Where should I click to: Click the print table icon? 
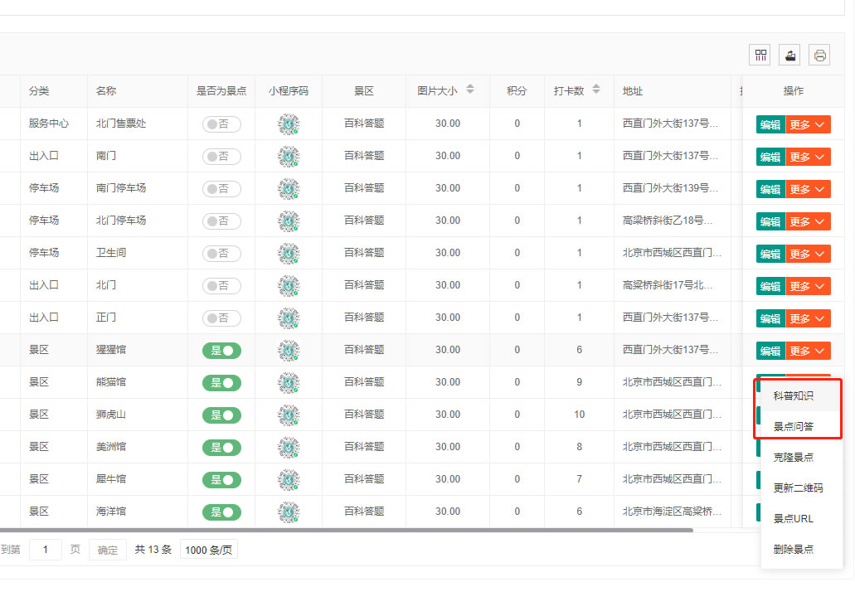point(819,55)
